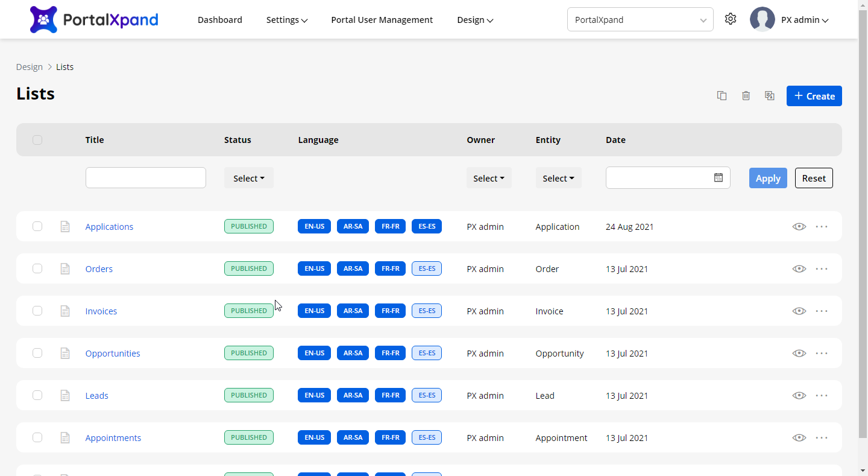Open the Appointments list link
This screenshot has width=868, height=476.
[x=113, y=438]
